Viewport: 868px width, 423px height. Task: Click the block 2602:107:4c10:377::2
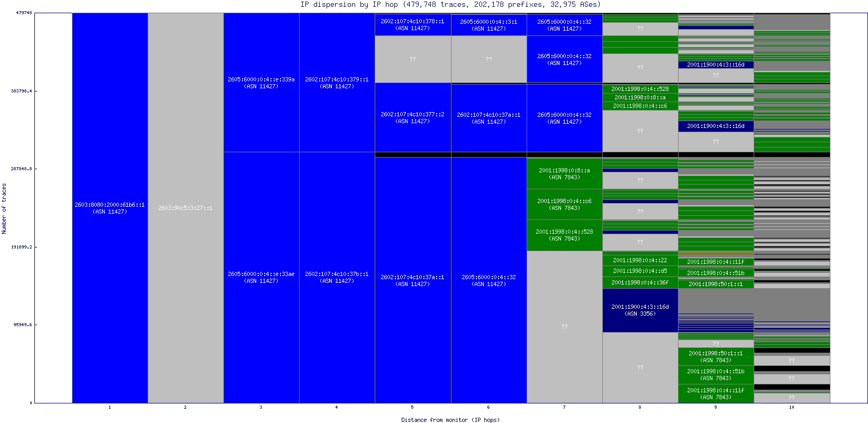tap(413, 117)
